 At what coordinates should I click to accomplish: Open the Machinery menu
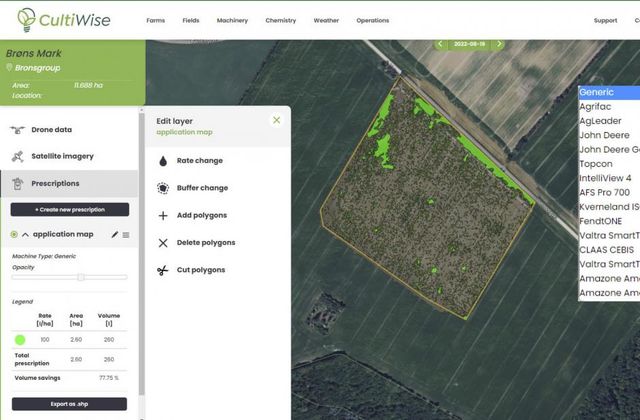point(232,20)
